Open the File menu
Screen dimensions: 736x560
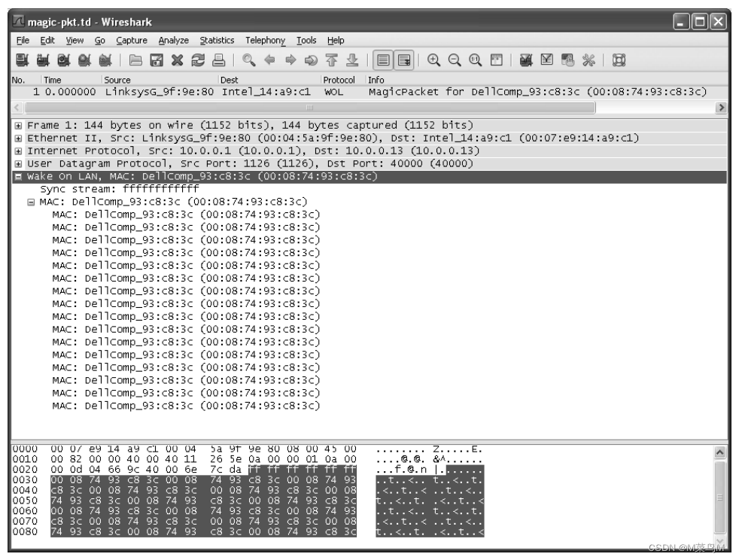[23, 41]
